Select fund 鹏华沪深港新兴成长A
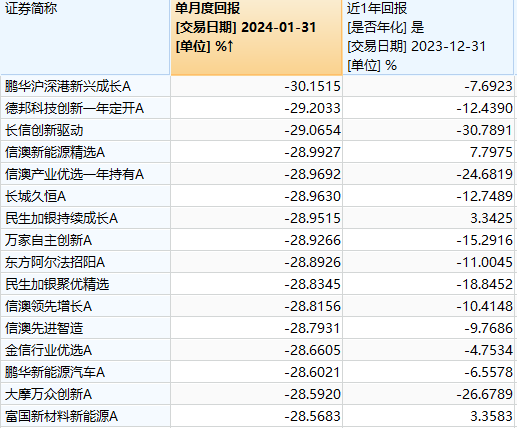 click(68, 87)
